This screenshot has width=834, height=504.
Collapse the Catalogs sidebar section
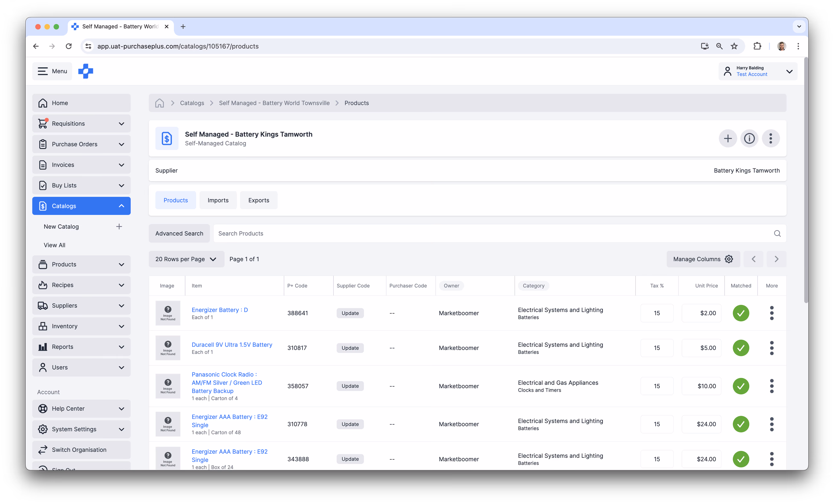81,206
